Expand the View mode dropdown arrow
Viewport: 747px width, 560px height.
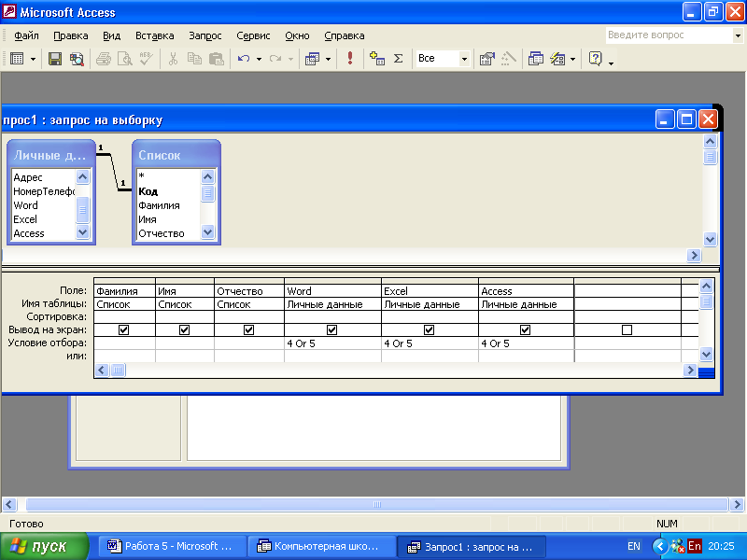tap(33, 60)
